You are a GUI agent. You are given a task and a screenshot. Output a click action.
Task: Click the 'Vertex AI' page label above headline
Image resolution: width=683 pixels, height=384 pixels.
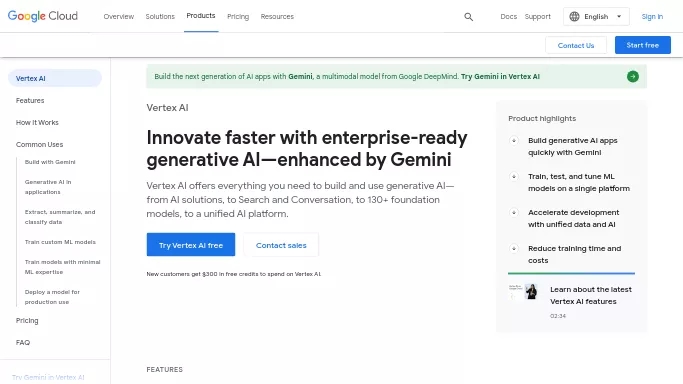[x=167, y=108]
